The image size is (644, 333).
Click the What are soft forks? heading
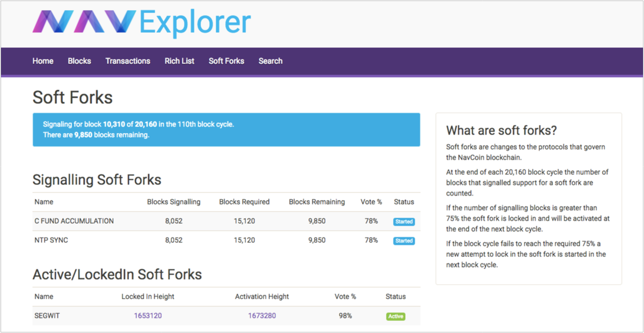coord(501,130)
